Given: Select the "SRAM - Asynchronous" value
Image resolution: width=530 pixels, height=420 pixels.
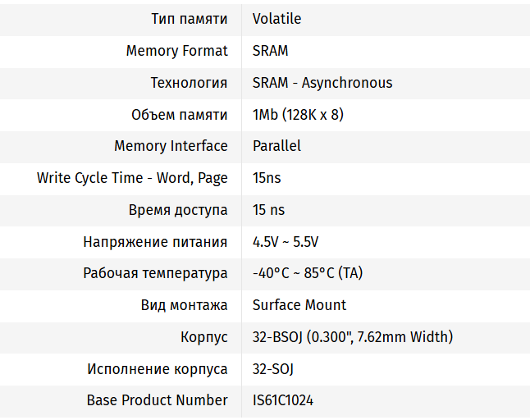Looking at the screenshot, I should (322, 83).
